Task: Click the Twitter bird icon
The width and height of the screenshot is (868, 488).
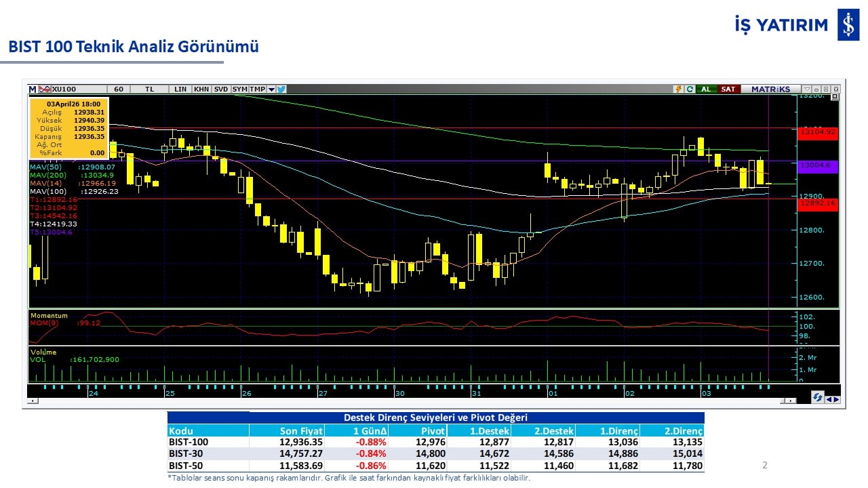Action: pos(281,89)
